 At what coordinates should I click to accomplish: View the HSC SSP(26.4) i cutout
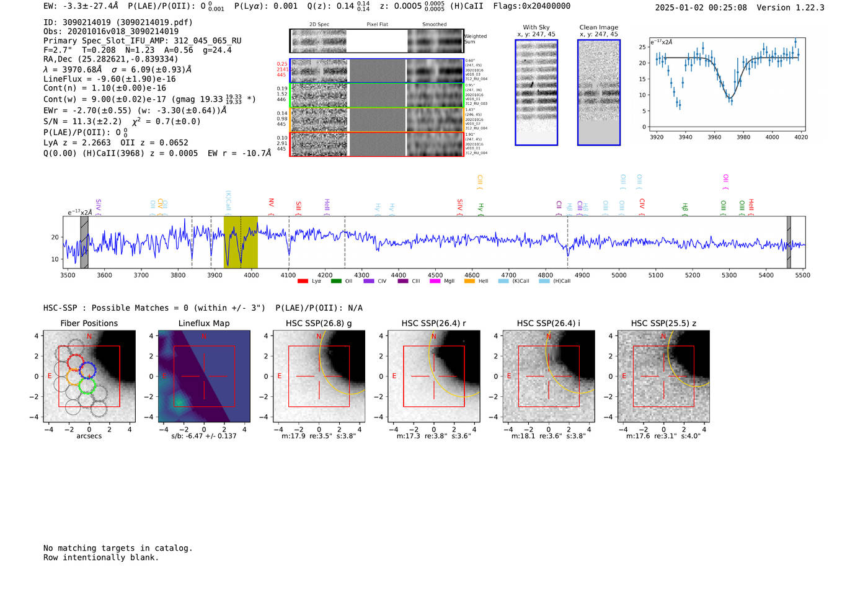click(x=548, y=376)
